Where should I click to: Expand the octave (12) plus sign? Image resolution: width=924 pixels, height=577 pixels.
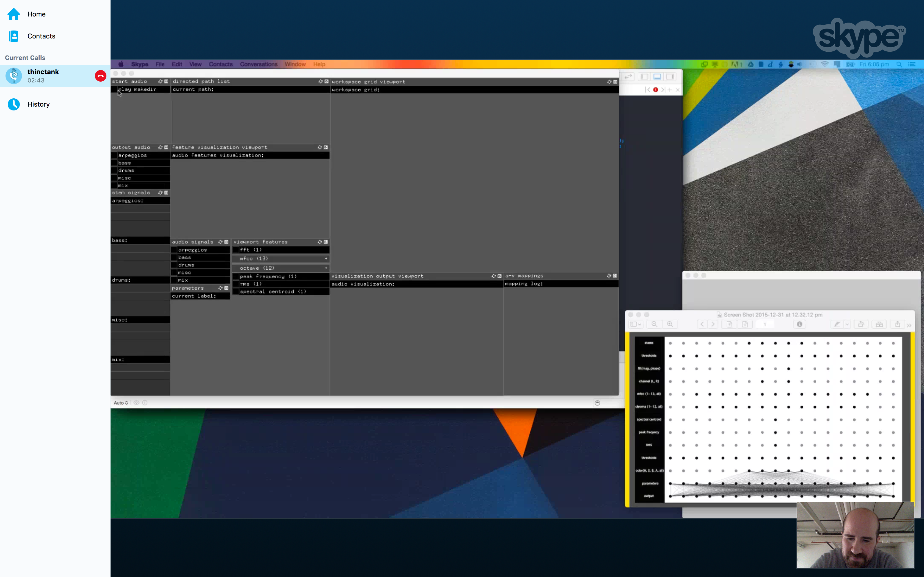(326, 268)
